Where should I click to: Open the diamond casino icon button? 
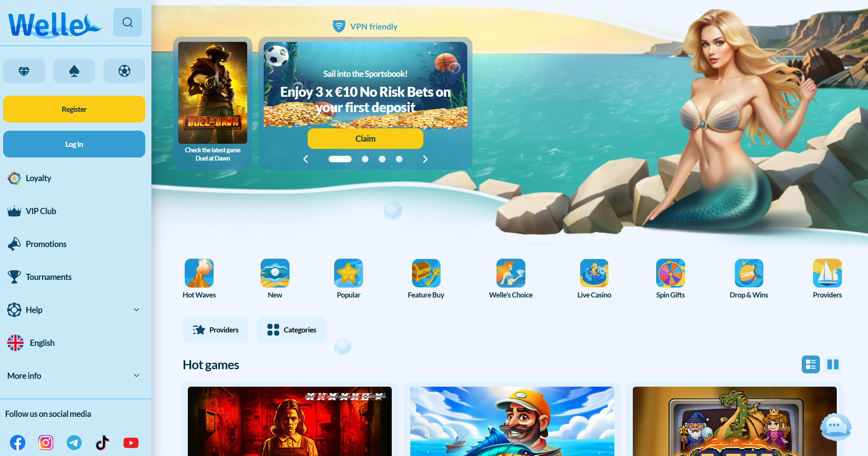pos(24,71)
